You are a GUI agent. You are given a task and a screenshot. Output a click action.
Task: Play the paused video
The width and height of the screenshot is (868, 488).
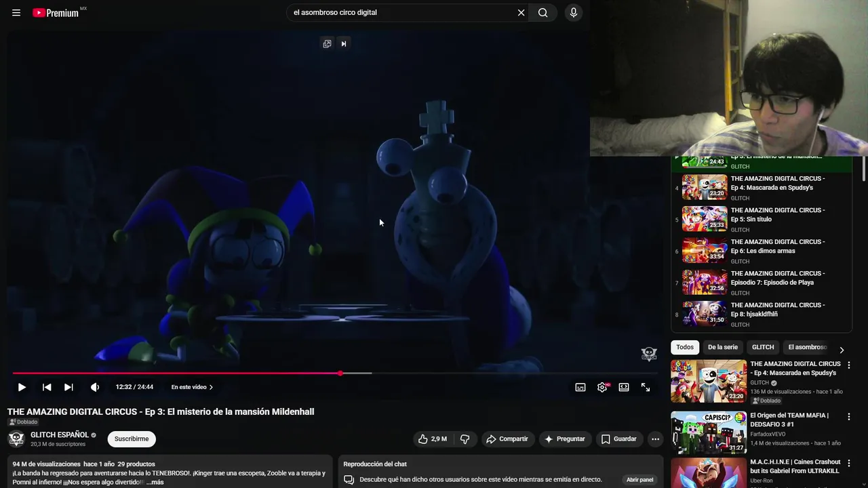[22, 387]
